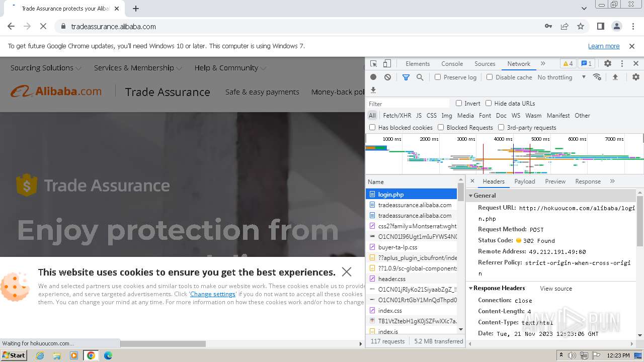Open the Change settings cookie link
Screen dimensions: 644x362
point(212,294)
